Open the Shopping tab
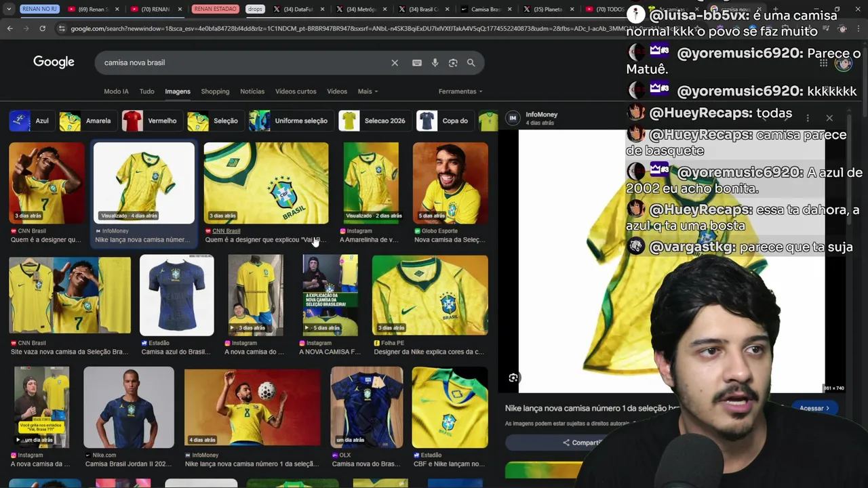Image resolution: width=868 pixels, height=488 pixels. pyautogui.click(x=215, y=91)
